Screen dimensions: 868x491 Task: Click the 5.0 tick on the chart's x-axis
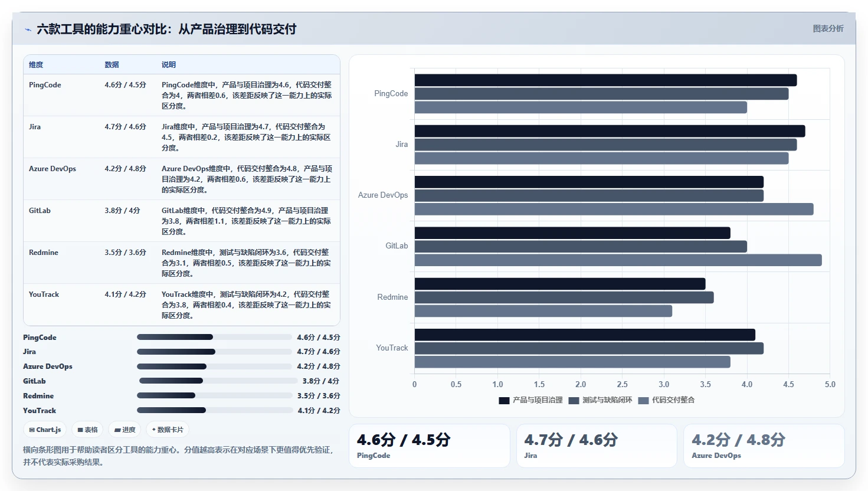coord(830,384)
